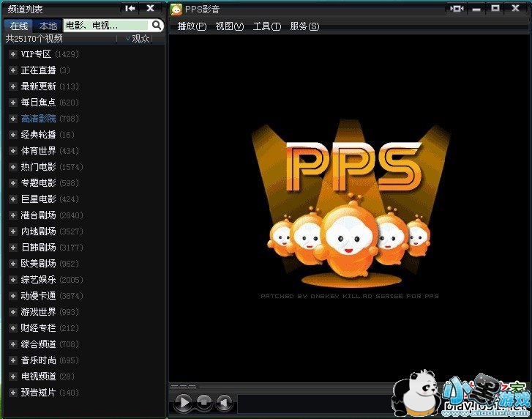Expand the 经典轮播 category
This screenshot has width=532, height=419.
[13, 135]
